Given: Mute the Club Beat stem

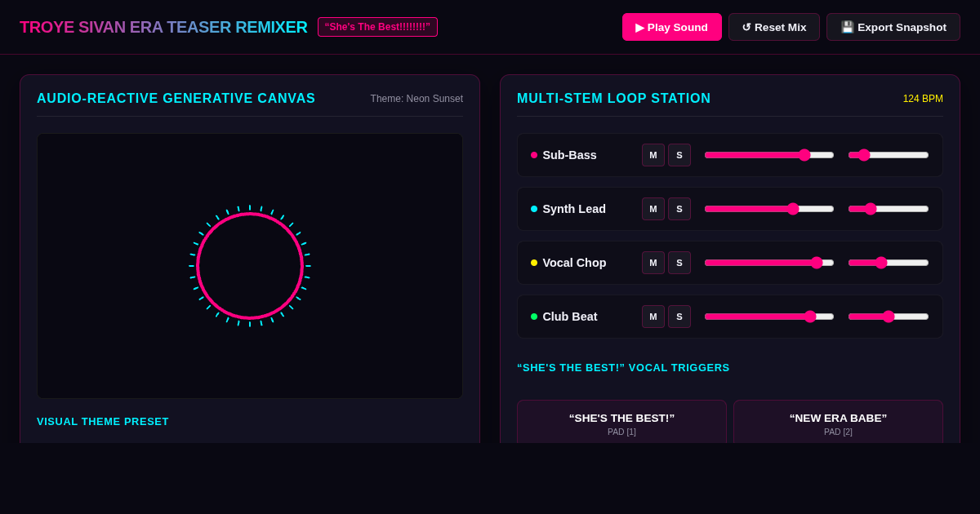Looking at the screenshot, I should [x=653, y=317].
